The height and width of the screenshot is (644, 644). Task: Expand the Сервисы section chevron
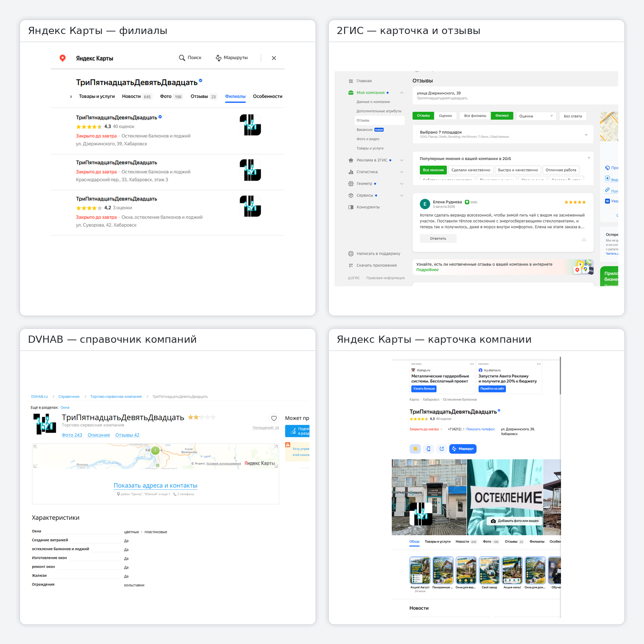coord(402,195)
